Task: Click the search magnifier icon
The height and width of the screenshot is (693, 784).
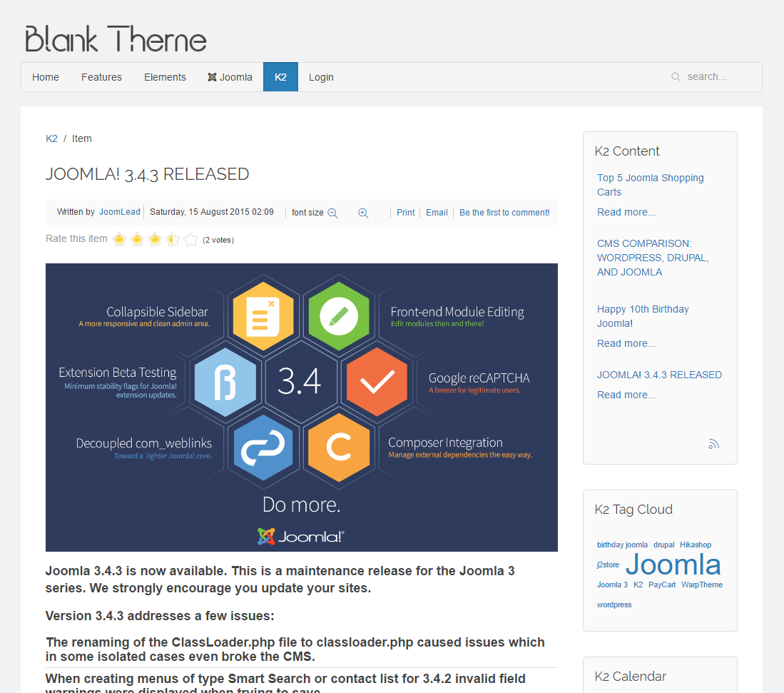Action: [676, 76]
